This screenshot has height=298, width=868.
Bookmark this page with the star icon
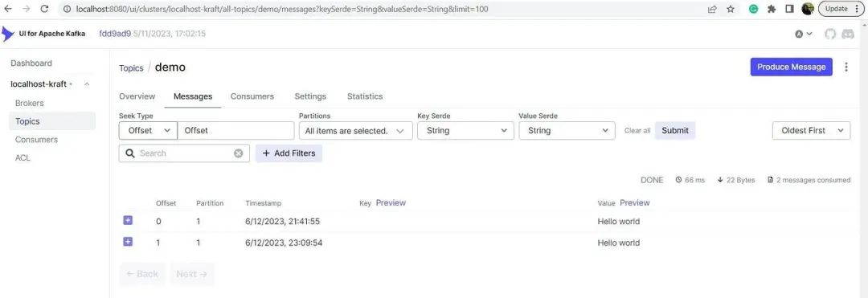pyautogui.click(x=730, y=9)
